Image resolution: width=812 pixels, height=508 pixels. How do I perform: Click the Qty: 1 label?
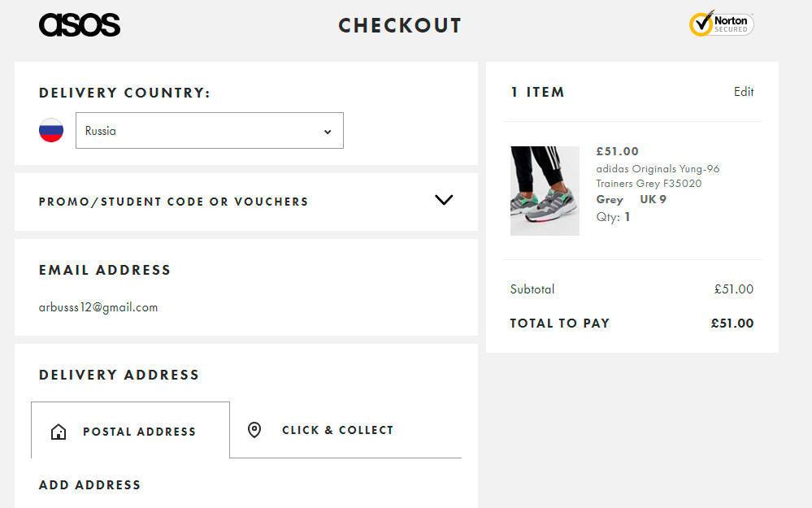(613, 217)
